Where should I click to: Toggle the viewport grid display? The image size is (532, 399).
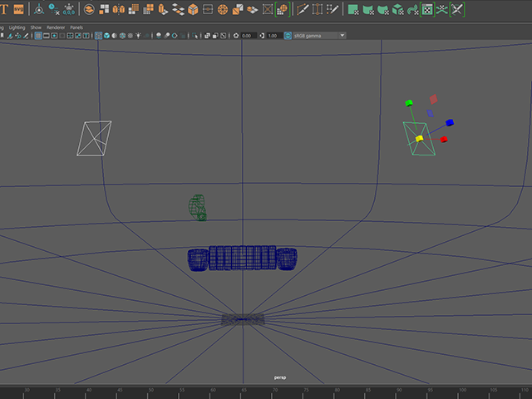[38, 36]
